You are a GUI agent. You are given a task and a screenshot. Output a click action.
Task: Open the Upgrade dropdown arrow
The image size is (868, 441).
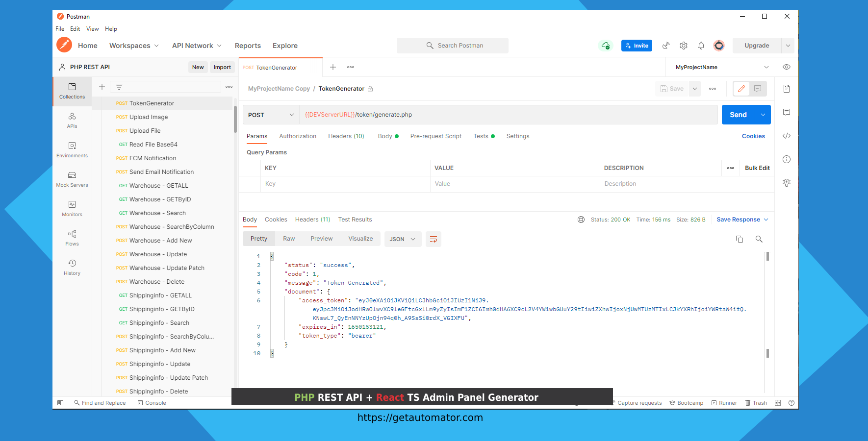coord(788,46)
